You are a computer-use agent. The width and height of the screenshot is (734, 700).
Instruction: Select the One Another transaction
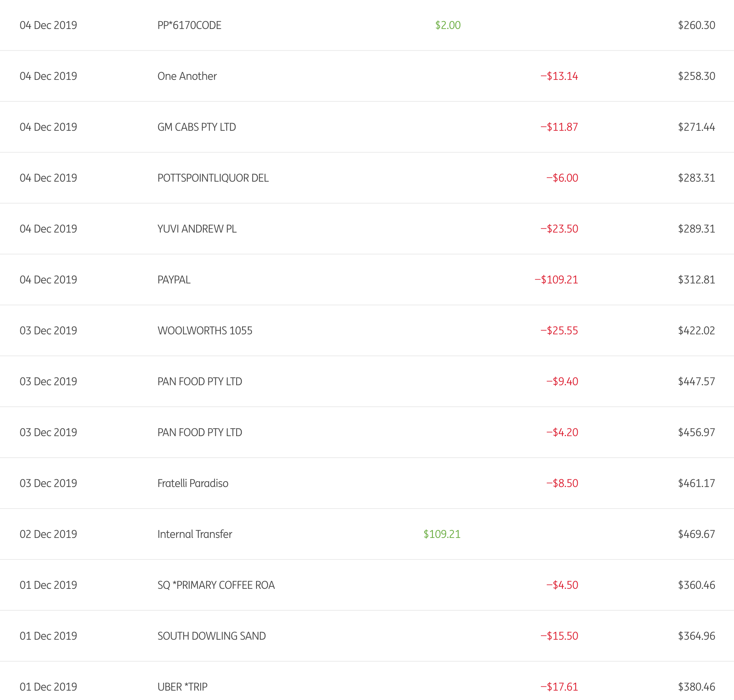[x=187, y=76]
